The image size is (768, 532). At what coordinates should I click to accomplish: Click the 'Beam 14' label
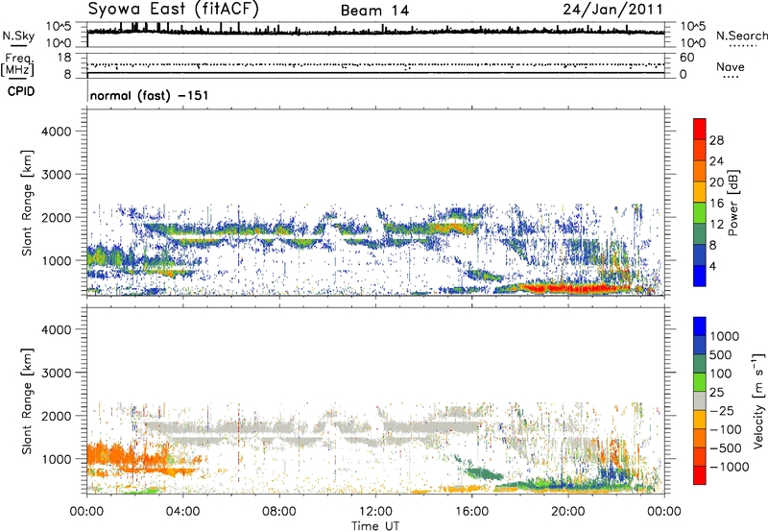click(x=374, y=11)
